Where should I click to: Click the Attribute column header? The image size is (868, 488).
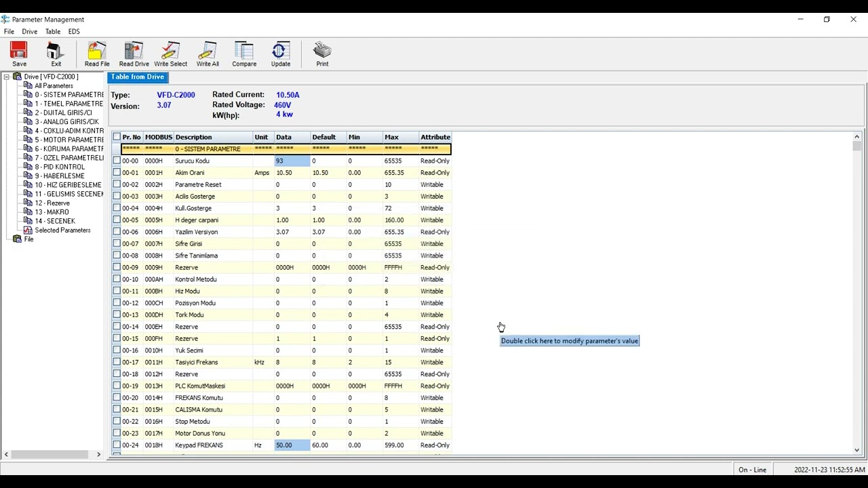(x=435, y=137)
